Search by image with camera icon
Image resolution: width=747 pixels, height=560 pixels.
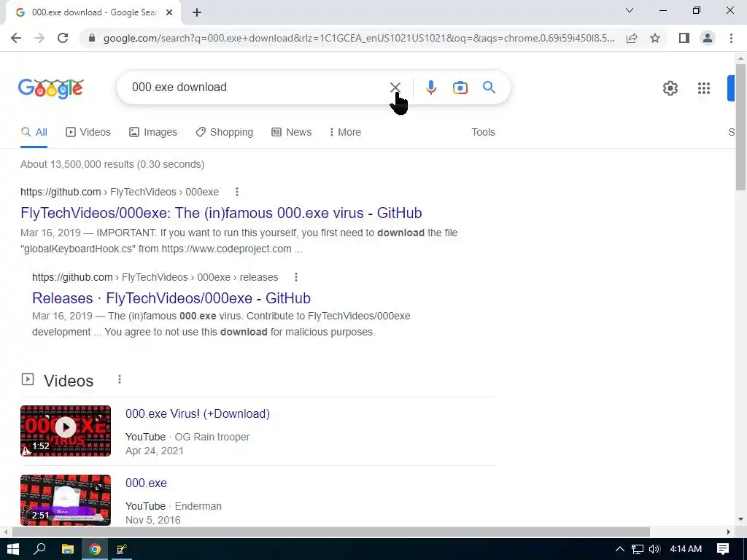coord(460,87)
